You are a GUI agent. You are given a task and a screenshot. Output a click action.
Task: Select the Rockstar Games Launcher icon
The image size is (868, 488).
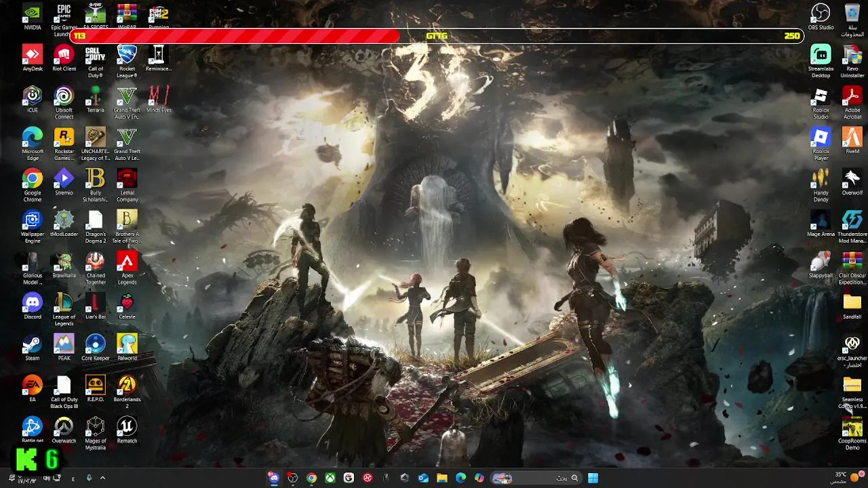click(x=64, y=144)
